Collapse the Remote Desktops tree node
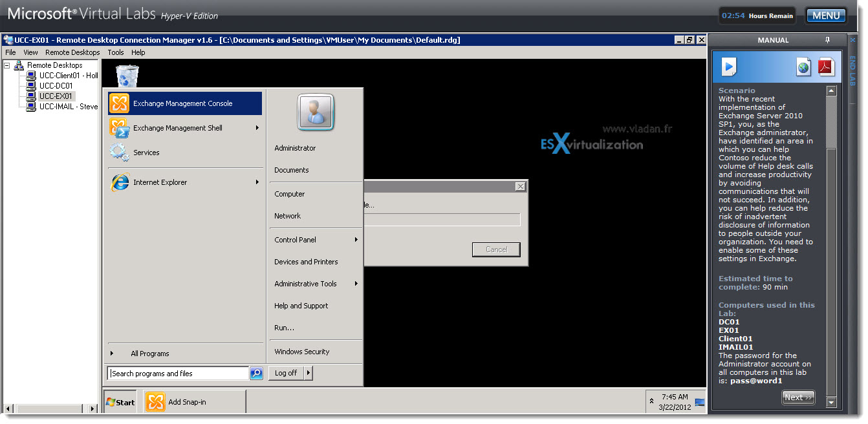This screenshot has width=868, height=424. click(7, 65)
